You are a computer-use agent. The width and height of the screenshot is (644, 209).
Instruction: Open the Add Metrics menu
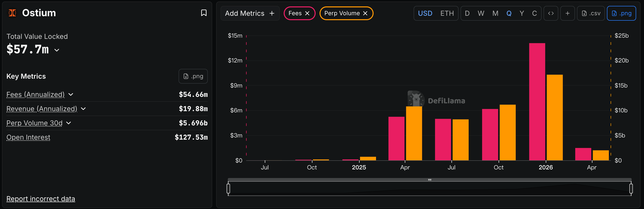point(250,13)
